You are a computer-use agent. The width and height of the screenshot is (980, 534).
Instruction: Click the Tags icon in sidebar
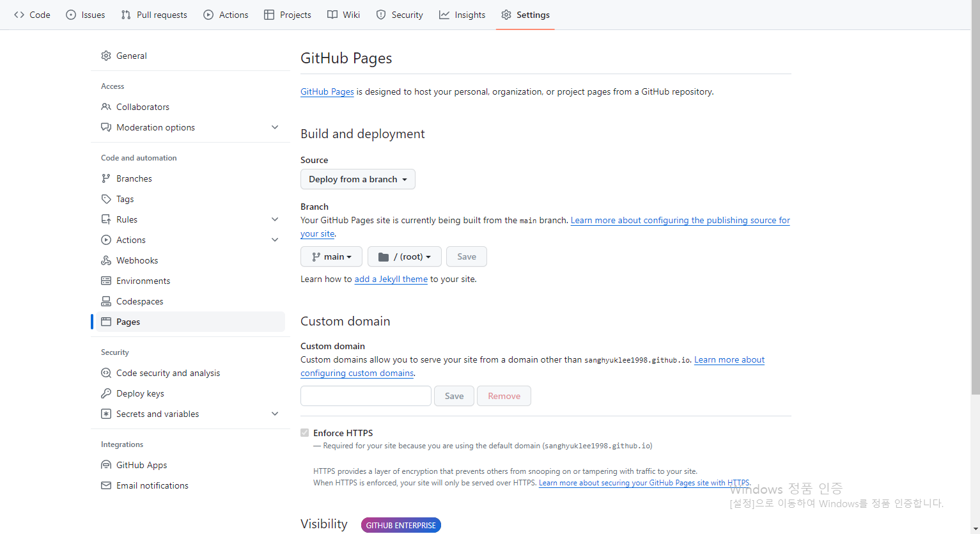point(106,199)
